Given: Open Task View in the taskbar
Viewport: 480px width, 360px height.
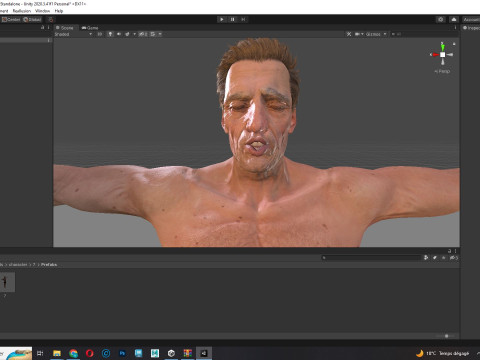Looking at the screenshot, I should 40,353.
